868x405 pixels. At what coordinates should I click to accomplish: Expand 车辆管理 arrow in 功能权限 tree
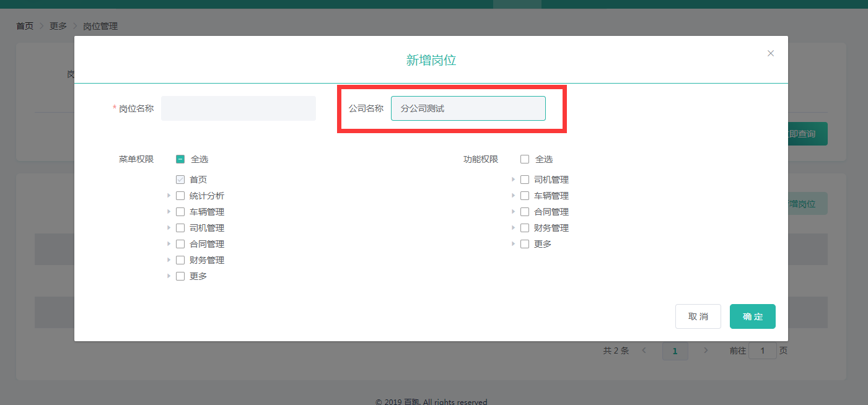513,196
